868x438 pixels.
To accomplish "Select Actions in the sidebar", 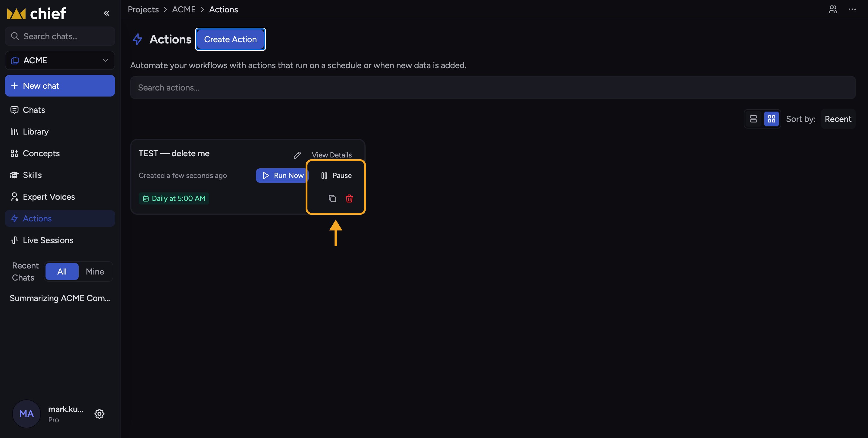I will coord(60,218).
